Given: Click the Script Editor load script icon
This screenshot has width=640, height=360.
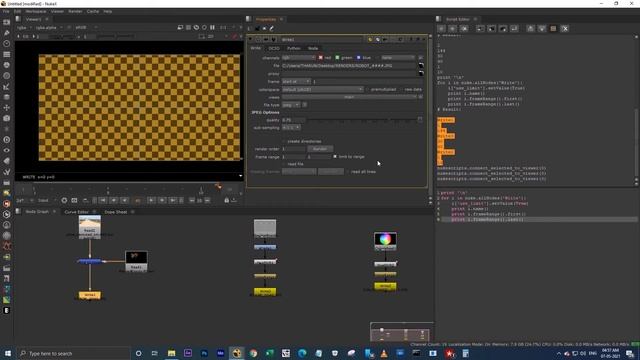Looking at the screenshot, I should 492,29.
